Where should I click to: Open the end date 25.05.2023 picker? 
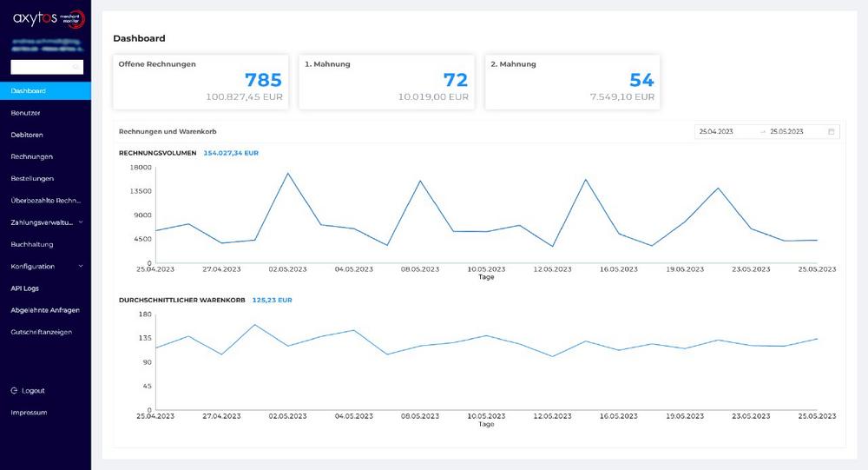click(786, 131)
